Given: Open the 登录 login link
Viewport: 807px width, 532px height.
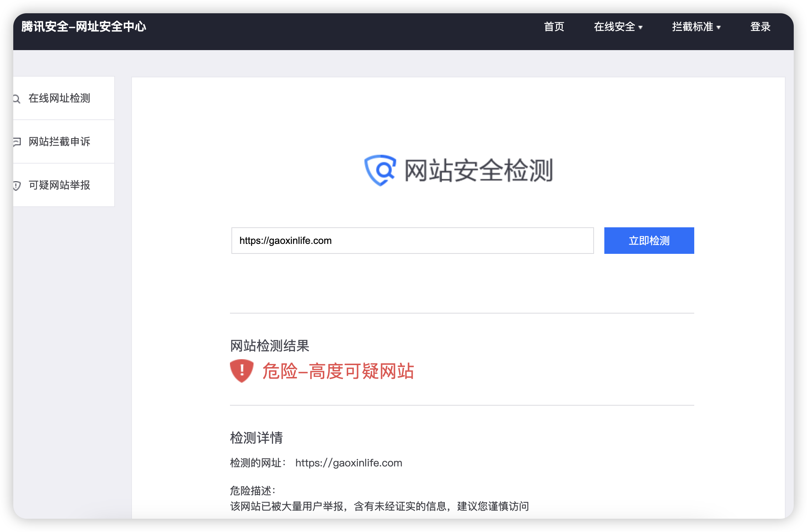Looking at the screenshot, I should coord(760,27).
